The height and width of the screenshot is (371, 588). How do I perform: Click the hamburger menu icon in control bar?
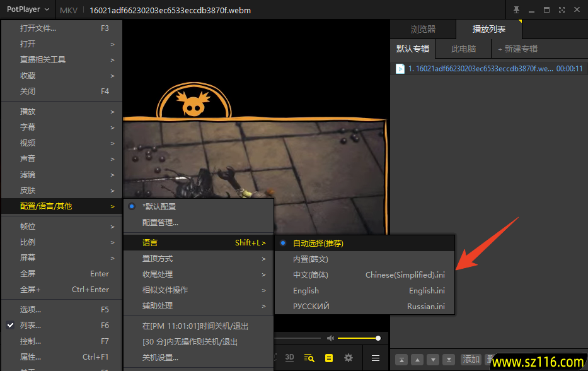click(376, 358)
